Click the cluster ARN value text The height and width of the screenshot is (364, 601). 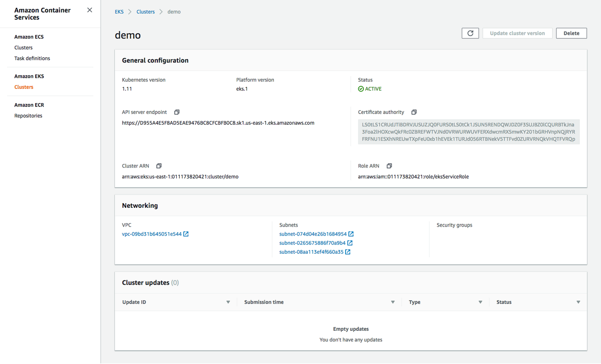(180, 177)
